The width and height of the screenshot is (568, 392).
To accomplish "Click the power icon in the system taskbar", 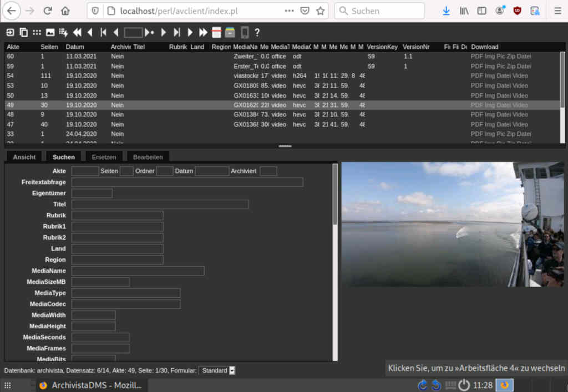I will click(464, 385).
